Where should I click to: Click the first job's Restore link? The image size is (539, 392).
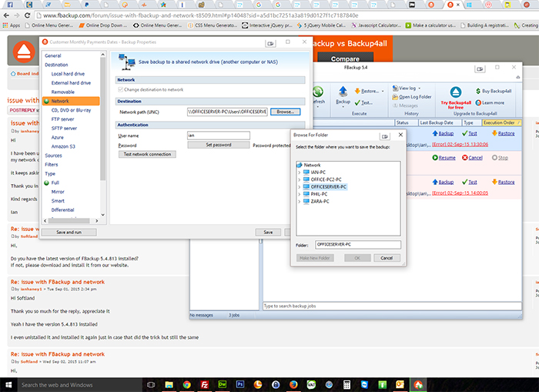pos(504,133)
